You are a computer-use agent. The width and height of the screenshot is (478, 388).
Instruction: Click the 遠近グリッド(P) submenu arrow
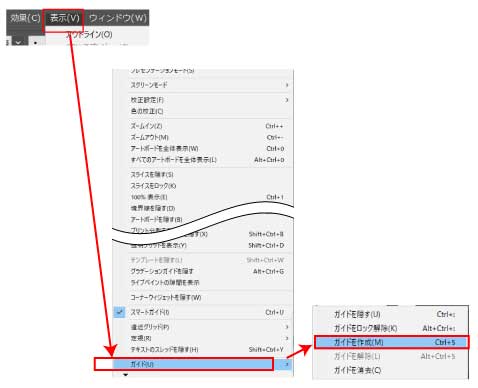pos(287,327)
